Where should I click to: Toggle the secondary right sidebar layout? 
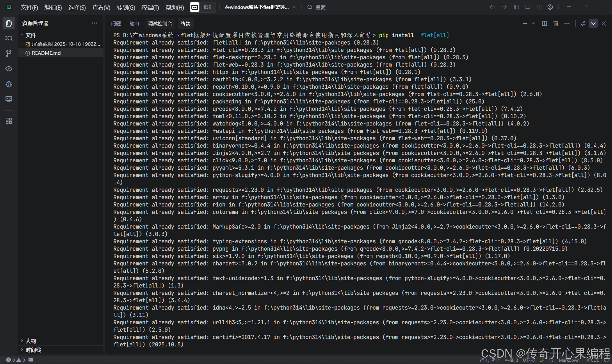pyautogui.click(x=539, y=7)
